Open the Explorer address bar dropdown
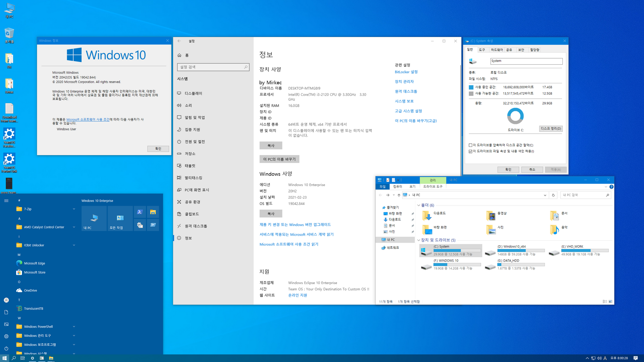Screen dimensions: 644x362 click(545, 195)
